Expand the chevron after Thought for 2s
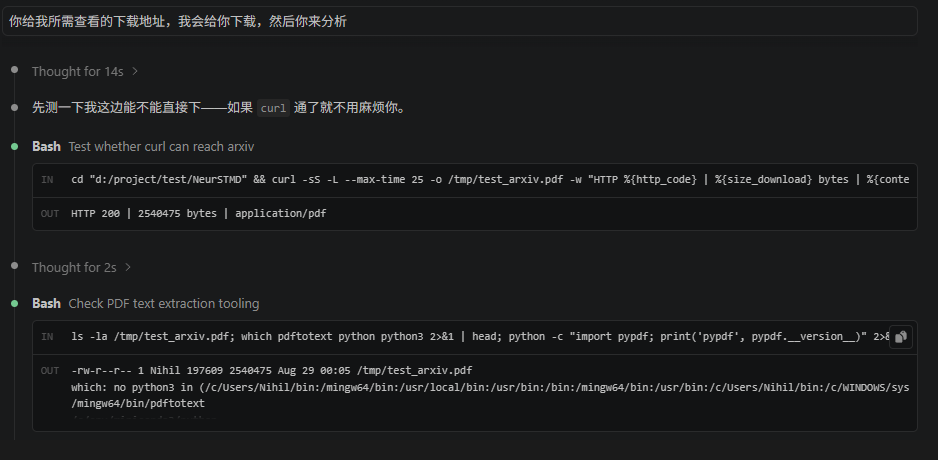The width and height of the screenshot is (938, 460). (127, 267)
